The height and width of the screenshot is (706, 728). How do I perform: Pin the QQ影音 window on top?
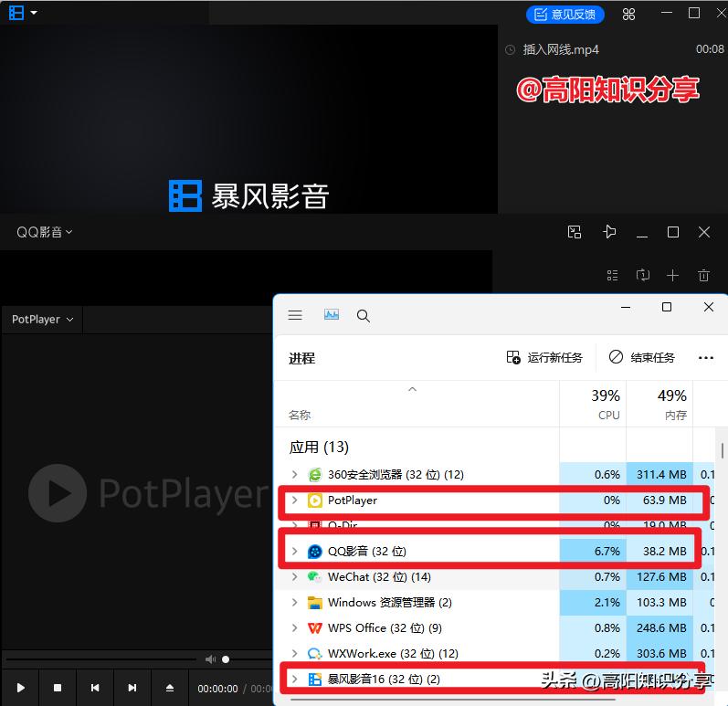(609, 232)
